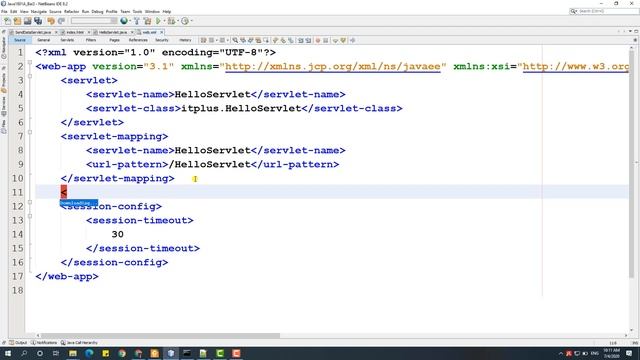Click the Profile Project clock icon
The image size is (640, 360).
point(185,21)
